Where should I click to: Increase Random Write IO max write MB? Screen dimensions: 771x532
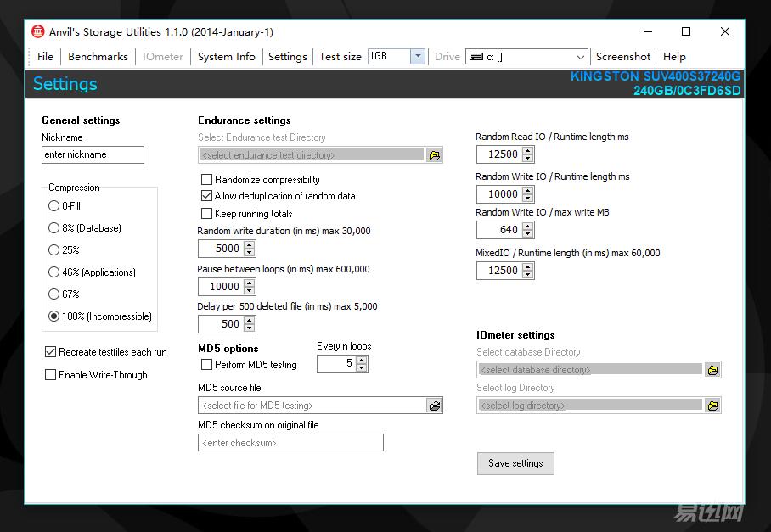527,227
